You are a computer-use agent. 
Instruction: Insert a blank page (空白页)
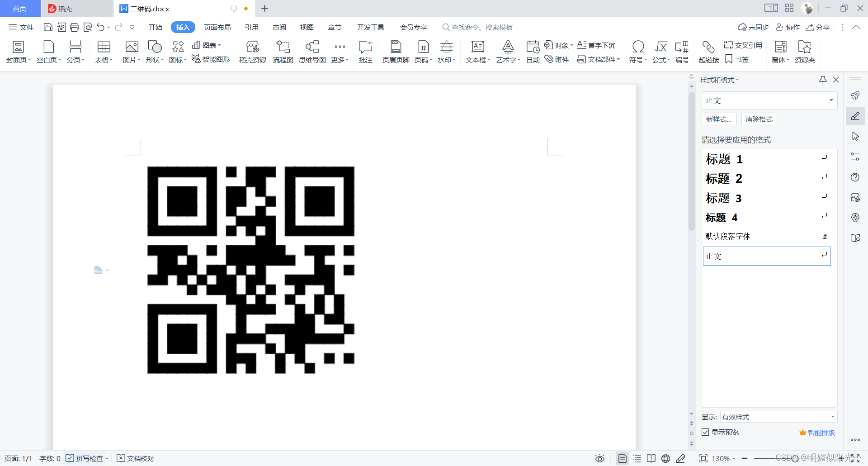(48, 52)
